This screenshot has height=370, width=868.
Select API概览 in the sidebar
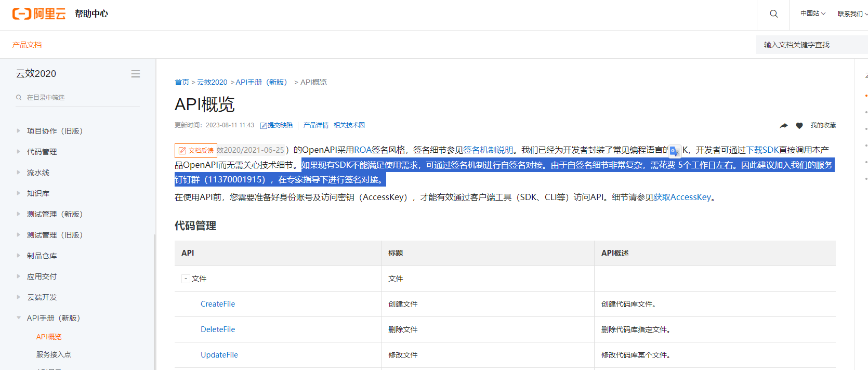click(x=49, y=337)
